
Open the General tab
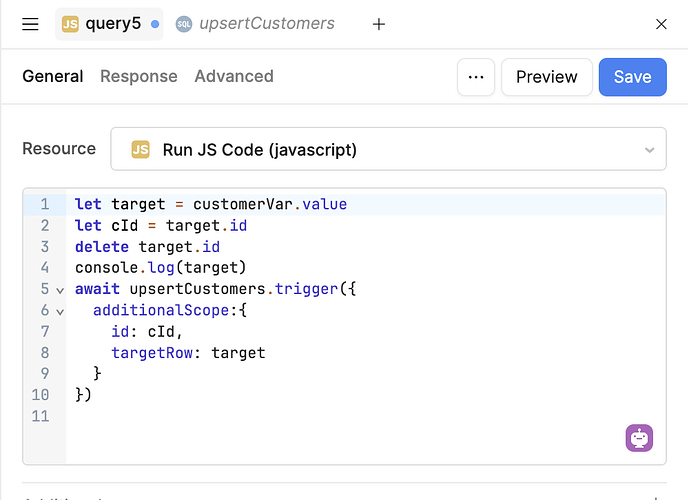pyautogui.click(x=53, y=76)
